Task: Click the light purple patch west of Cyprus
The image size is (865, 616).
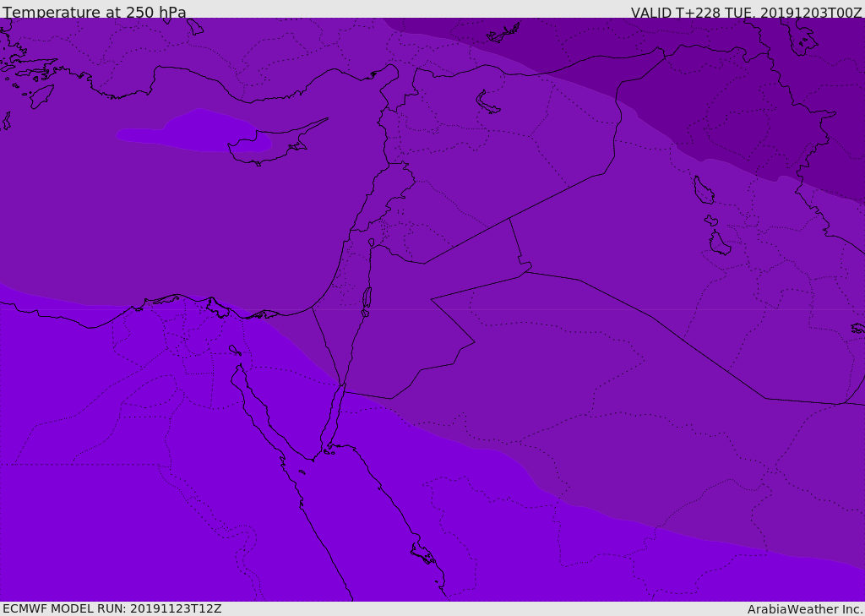Action: tap(193, 131)
